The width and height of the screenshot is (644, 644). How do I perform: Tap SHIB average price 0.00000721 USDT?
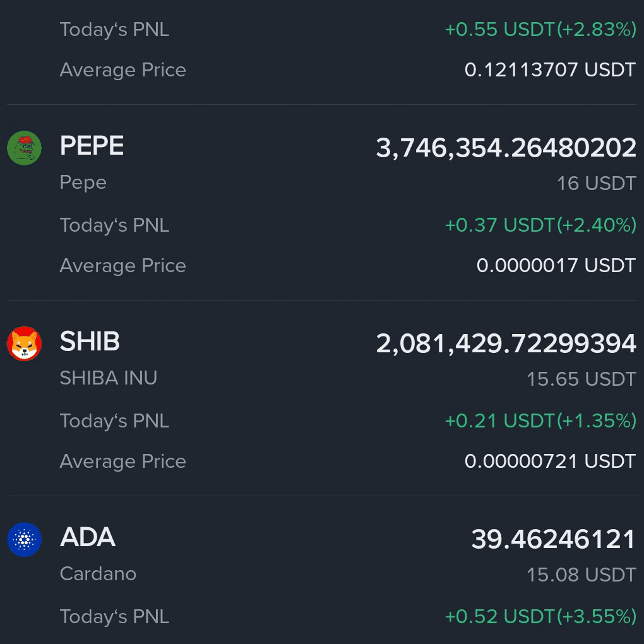(x=551, y=462)
